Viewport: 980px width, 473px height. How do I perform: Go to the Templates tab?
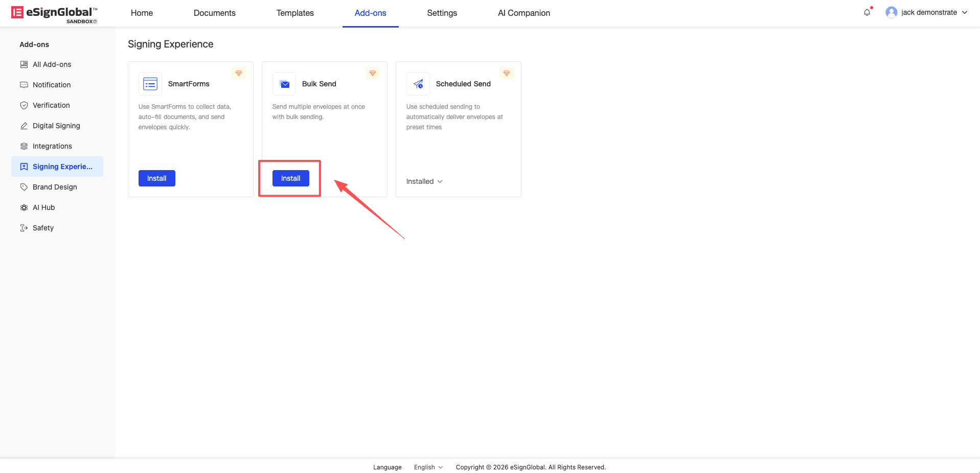(x=295, y=13)
